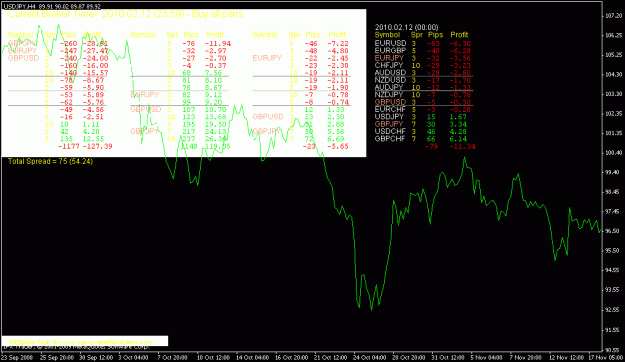Image resolution: width=625 pixels, height=362 pixels.
Task: Click the -6.28 profit value
Action: [460, 51]
